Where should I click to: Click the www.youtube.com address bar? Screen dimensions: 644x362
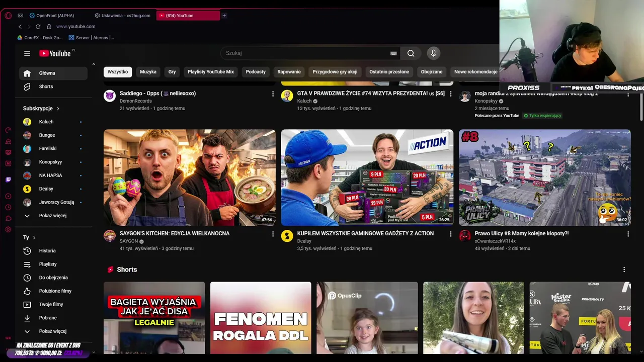(75, 27)
